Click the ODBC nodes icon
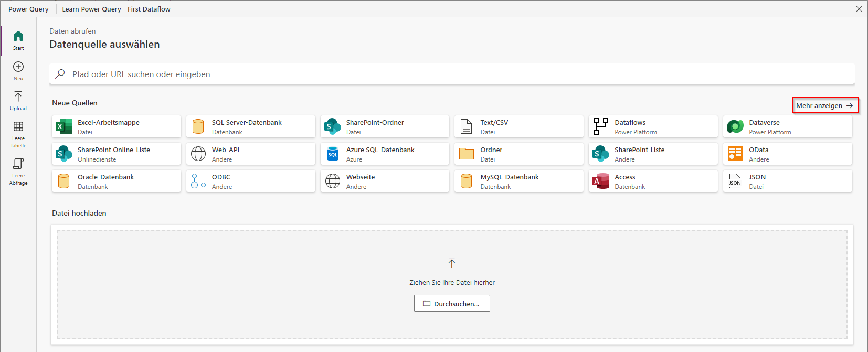The width and height of the screenshot is (868, 352). pyautogui.click(x=198, y=181)
